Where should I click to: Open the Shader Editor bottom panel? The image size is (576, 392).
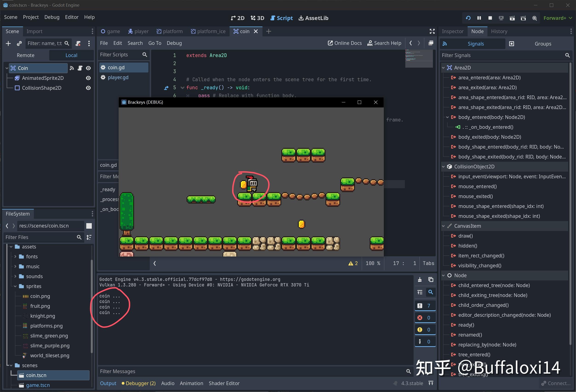(224, 383)
